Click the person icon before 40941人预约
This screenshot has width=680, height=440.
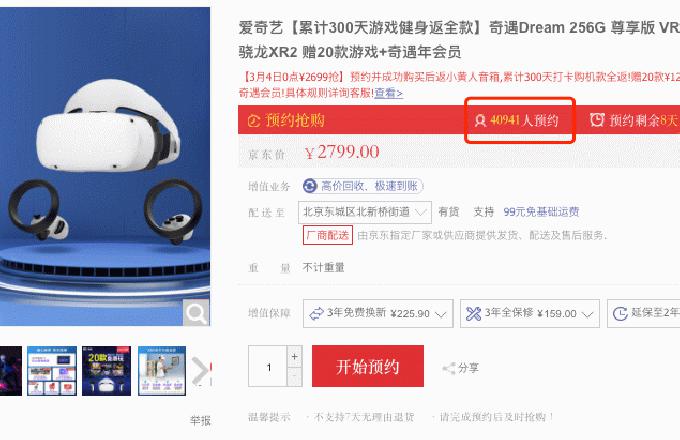tap(480, 121)
